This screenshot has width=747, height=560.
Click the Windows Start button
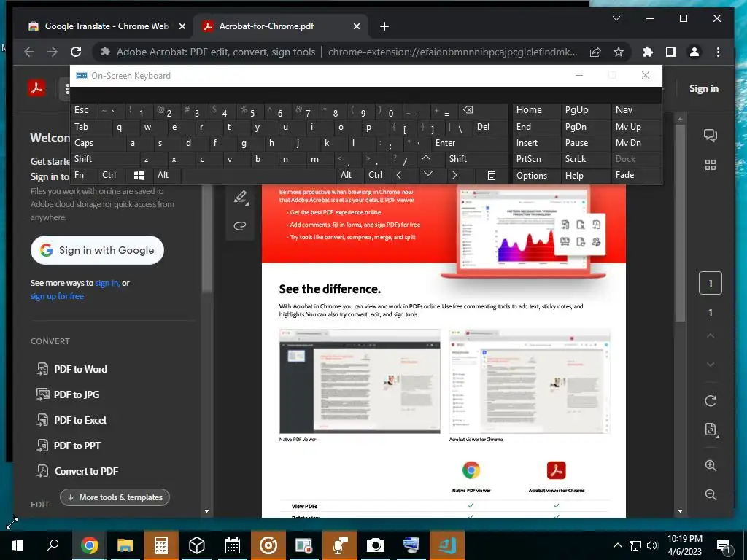(x=18, y=545)
